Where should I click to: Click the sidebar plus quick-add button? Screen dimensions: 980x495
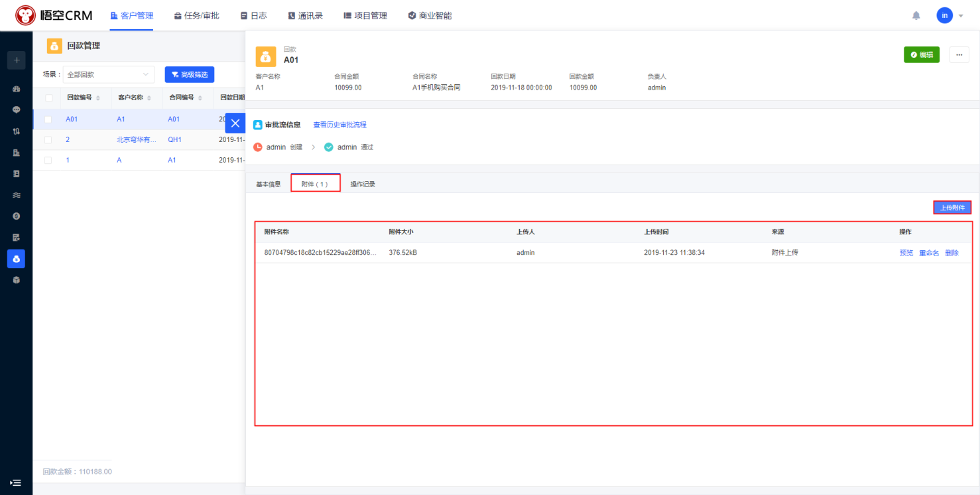point(16,60)
